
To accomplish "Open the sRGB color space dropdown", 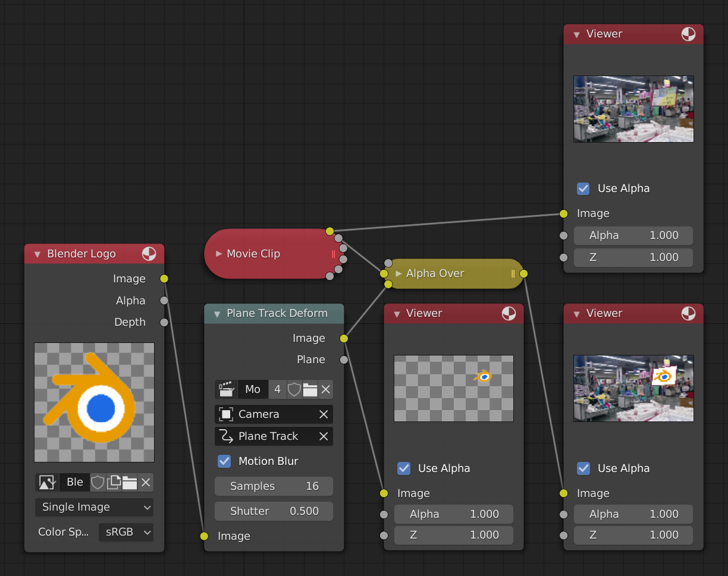I will point(125,532).
